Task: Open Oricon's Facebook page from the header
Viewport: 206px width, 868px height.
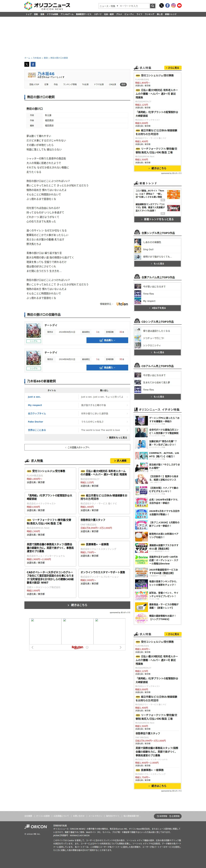Action: [167, 5]
